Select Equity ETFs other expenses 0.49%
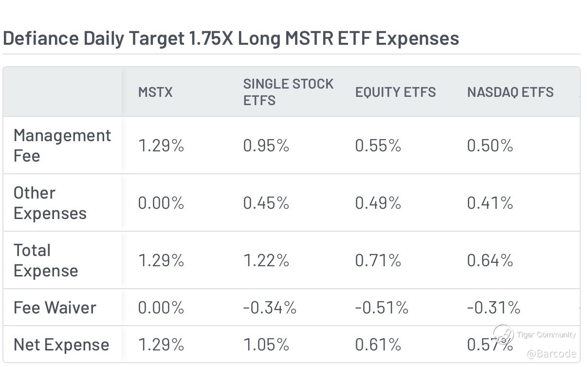The height and width of the screenshot is (367, 588). click(378, 203)
